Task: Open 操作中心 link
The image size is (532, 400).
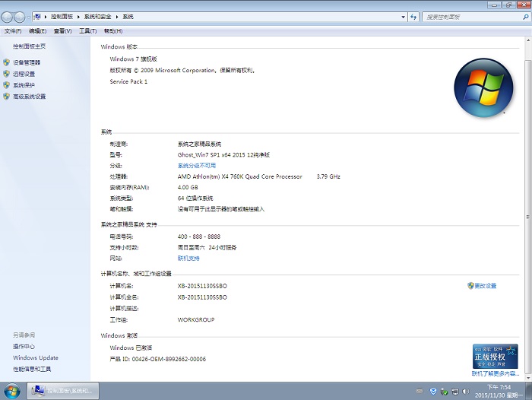Action: tap(24, 346)
